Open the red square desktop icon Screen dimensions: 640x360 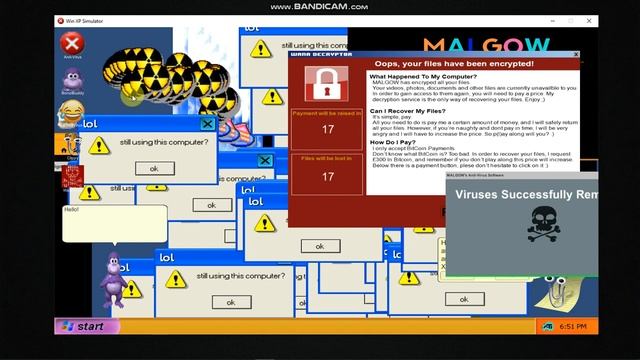[73, 178]
